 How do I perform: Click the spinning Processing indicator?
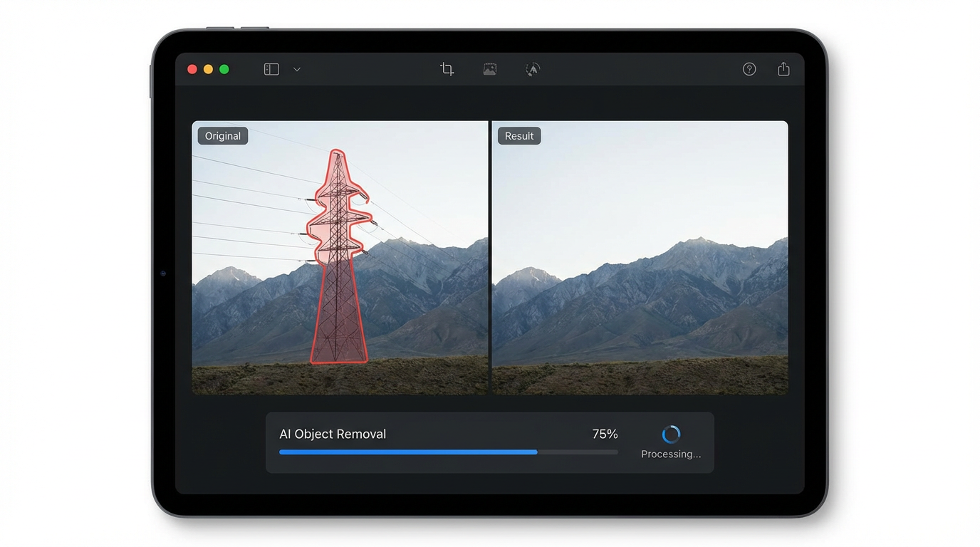670,433
